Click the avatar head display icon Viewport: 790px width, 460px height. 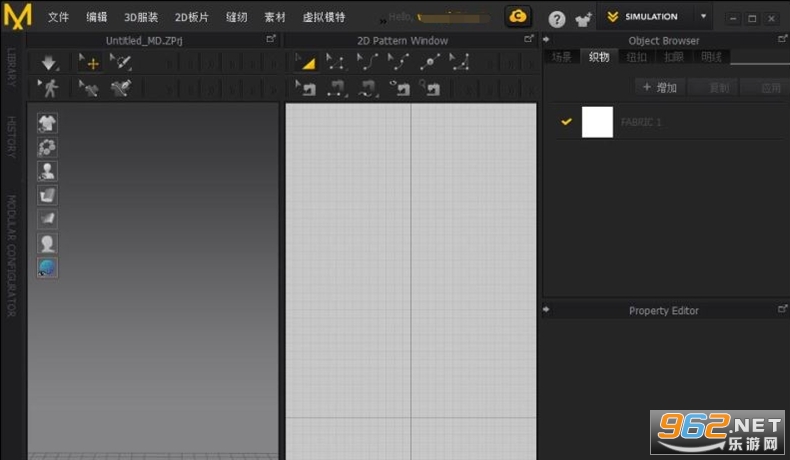47,243
